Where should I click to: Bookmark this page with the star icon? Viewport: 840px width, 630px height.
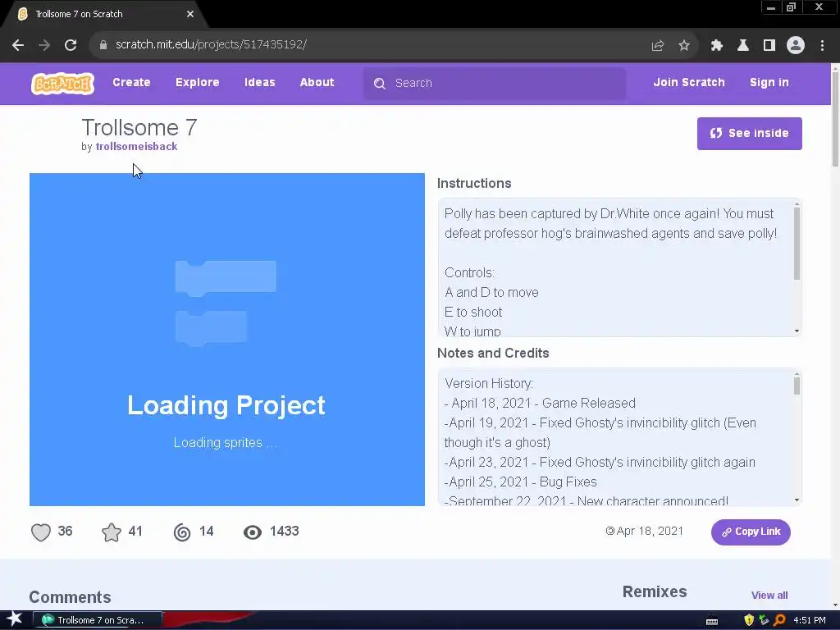point(684,46)
